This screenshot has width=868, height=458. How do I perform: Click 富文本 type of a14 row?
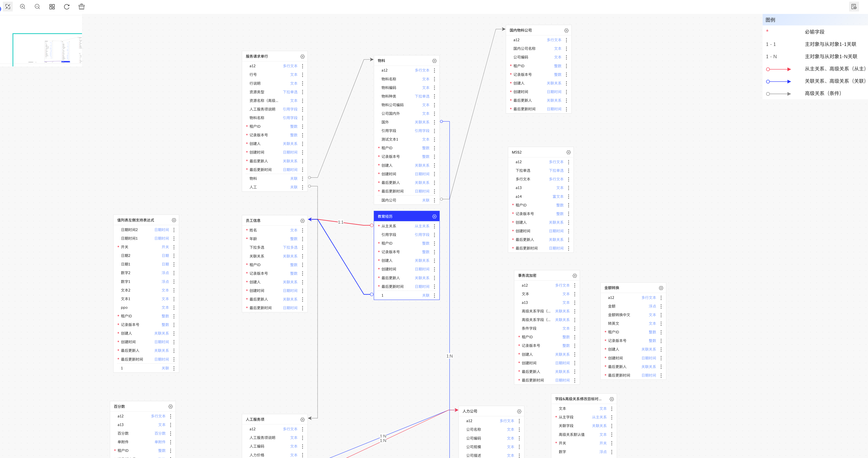tap(558, 196)
